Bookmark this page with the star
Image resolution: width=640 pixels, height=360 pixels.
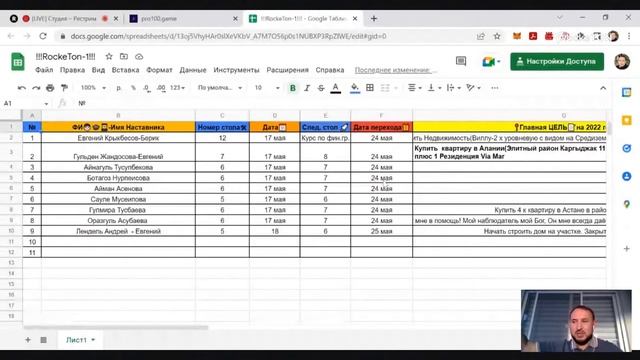[x=497, y=36]
